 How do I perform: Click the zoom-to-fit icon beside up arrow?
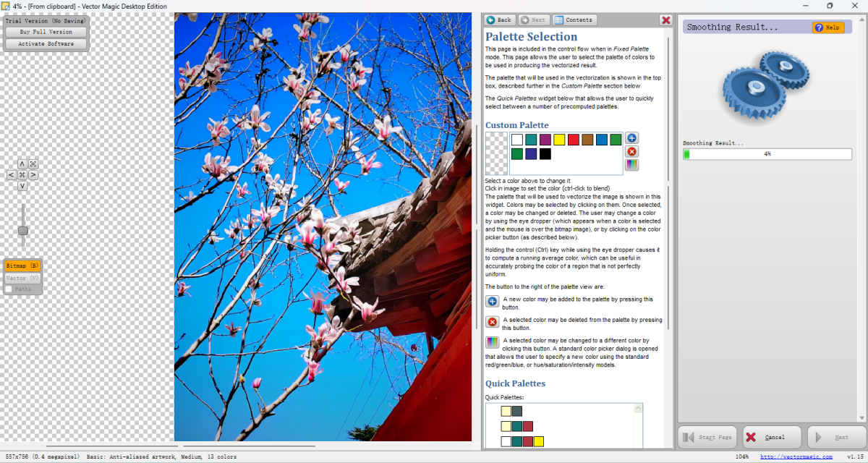tap(33, 164)
